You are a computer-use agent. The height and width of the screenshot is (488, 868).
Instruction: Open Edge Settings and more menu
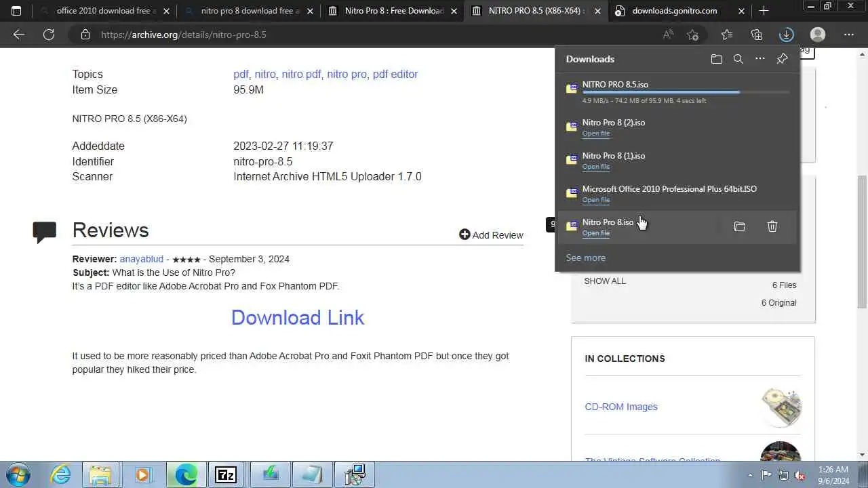coord(849,35)
